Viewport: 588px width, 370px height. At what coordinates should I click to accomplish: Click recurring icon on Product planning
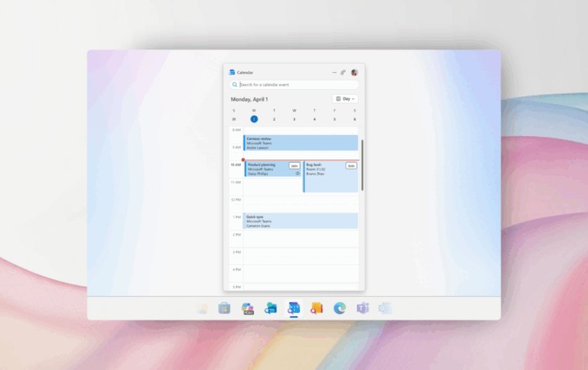pos(297,174)
